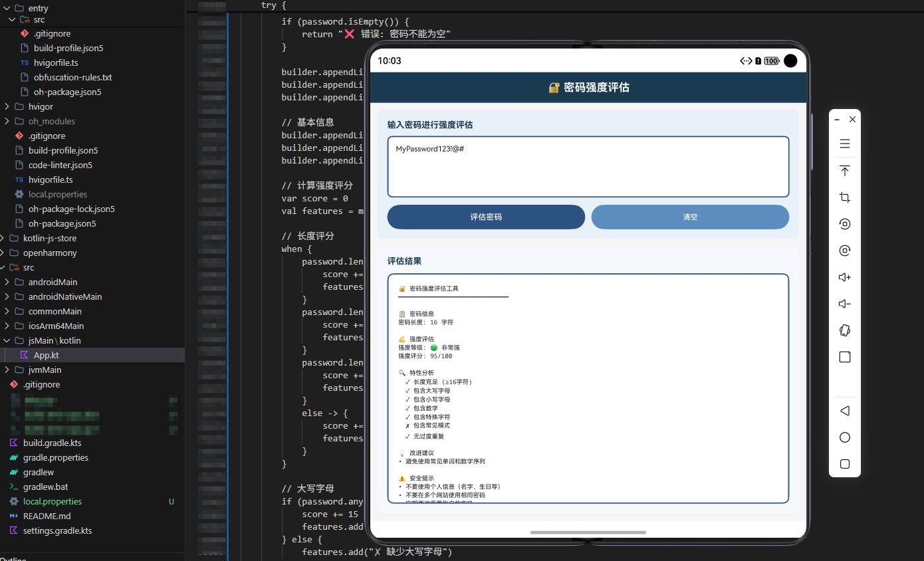Open obfuscation-rules.txt file
924x561 pixels.
click(72, 77)
